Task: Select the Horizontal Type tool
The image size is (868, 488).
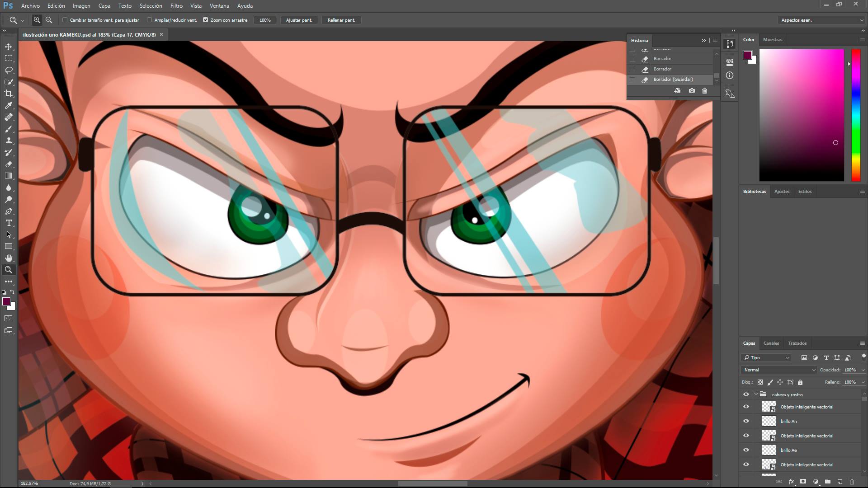Action: (9, 223)
